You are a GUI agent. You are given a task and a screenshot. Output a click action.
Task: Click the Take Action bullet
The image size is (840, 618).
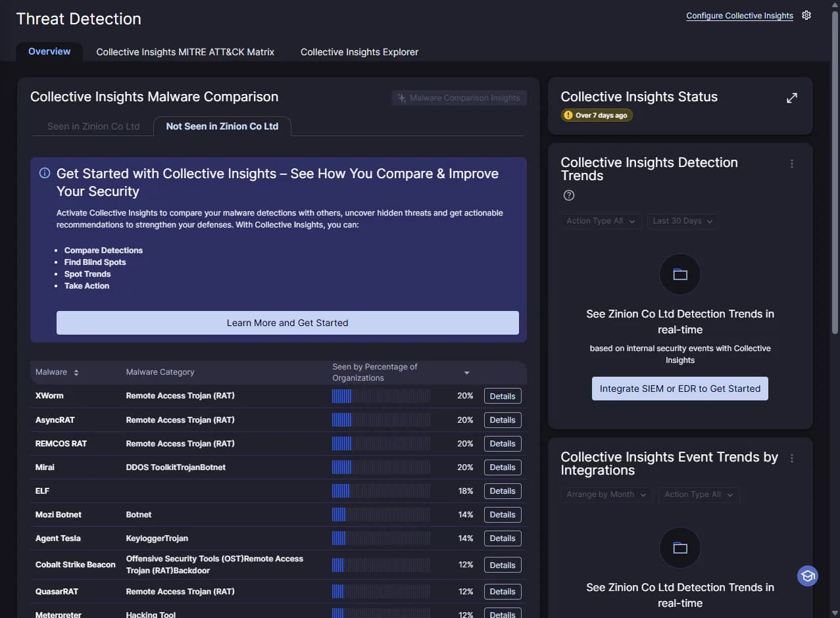click(87, 286)
